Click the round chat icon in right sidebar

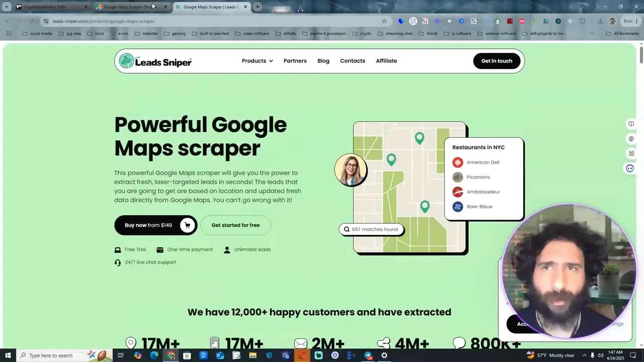coord(630,168)
